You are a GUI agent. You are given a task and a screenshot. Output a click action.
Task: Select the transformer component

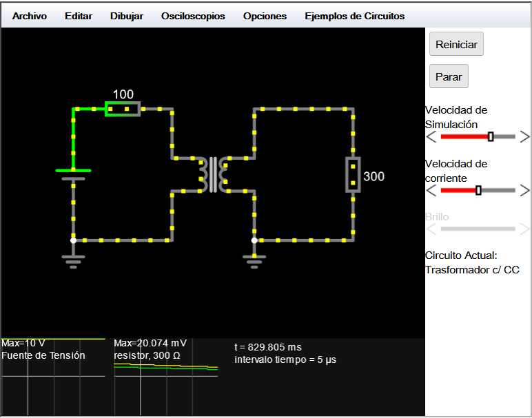(x=213, y=175)
